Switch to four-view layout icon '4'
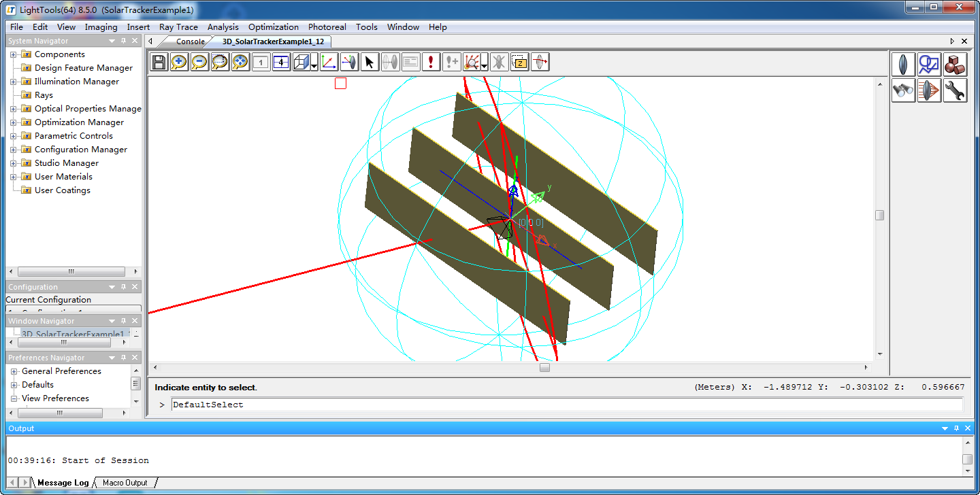 pyautogui.click(x=281, y=63)
